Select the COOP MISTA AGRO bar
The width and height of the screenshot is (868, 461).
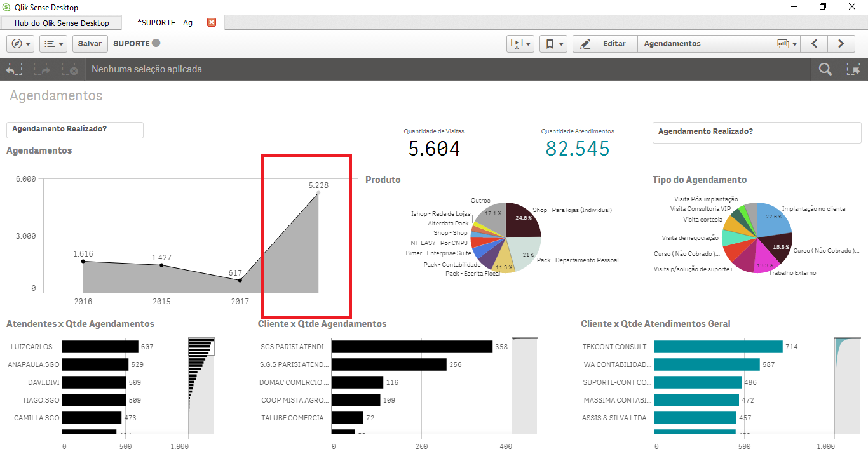coord(356,400)
